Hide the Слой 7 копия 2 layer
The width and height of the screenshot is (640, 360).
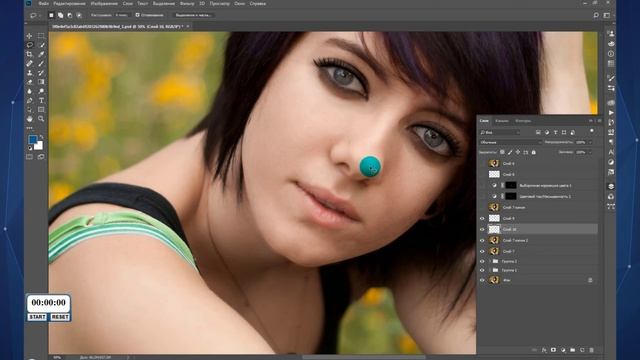click(482, 240)
